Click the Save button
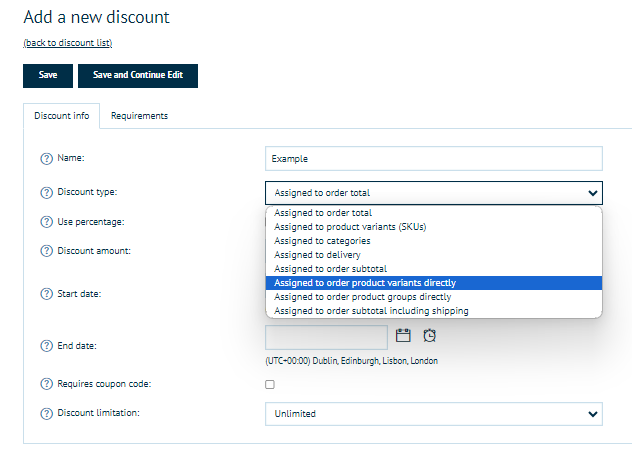The width and height of the screenshot is (632, 460). click(x=48, y=76)
